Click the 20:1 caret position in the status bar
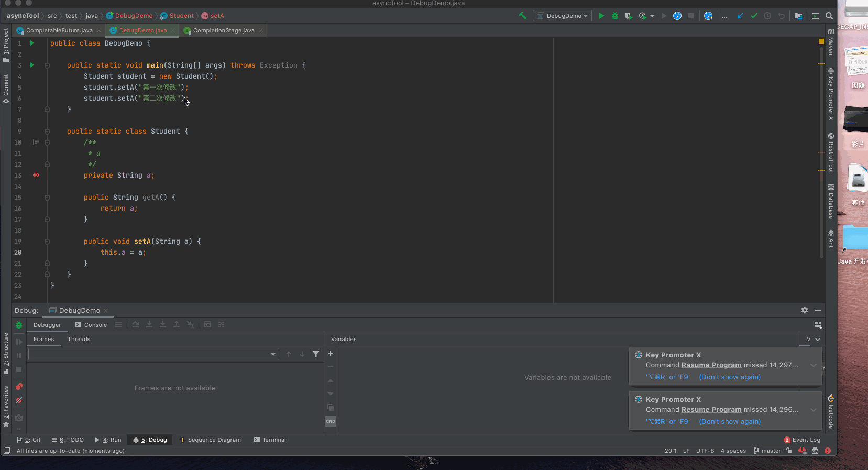The image size is (868, 470). [x=671, y=451]
